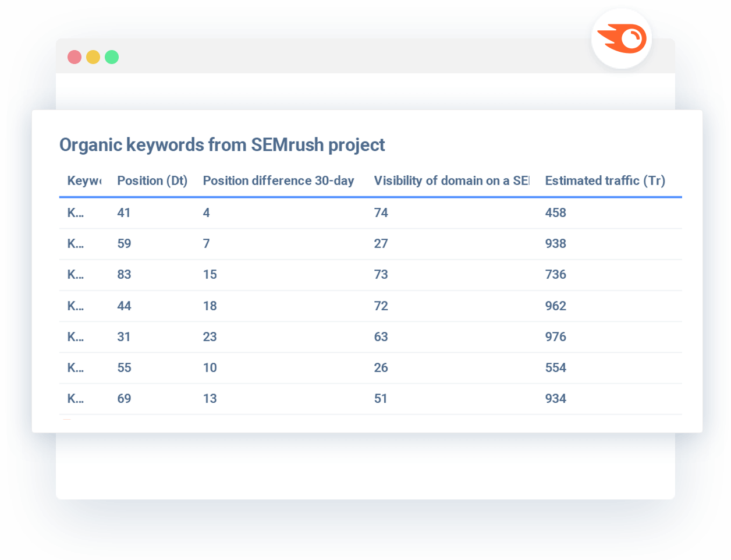Select visibility cell with value 51
This screenshot has width=731, height=560.
pos(381,398)
